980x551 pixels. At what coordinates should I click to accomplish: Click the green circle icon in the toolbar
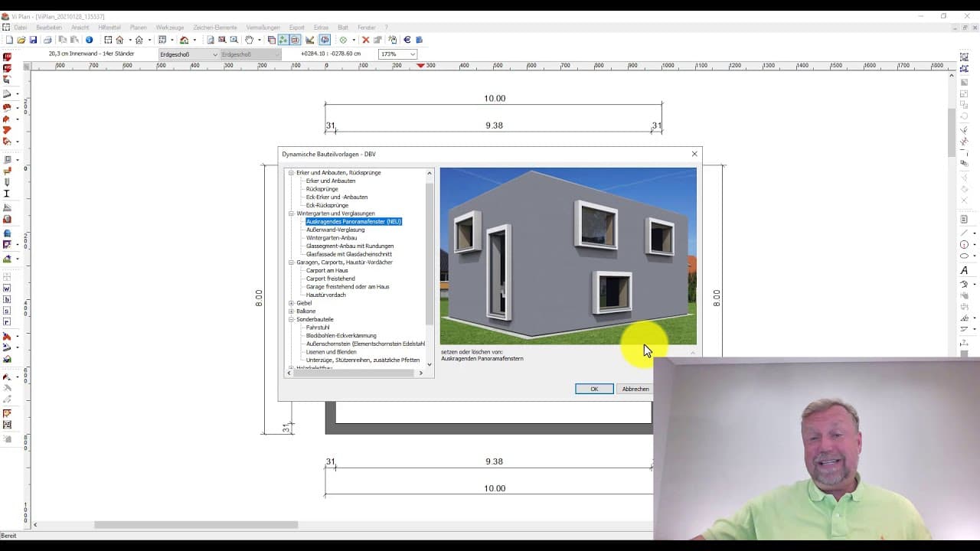pos(343,40)
